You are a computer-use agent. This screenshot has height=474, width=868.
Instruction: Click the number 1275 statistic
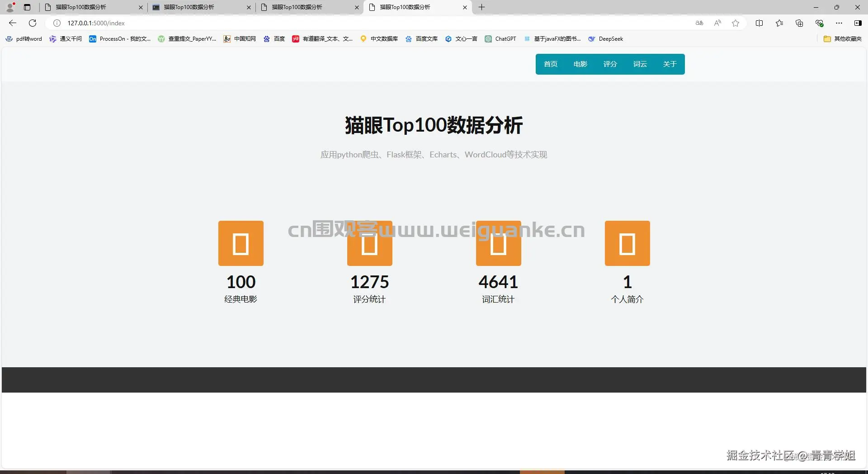tap(370, 282)
